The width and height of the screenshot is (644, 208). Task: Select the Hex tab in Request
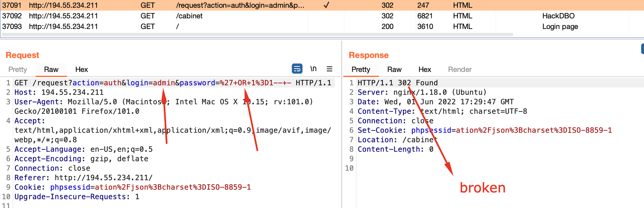81,70
